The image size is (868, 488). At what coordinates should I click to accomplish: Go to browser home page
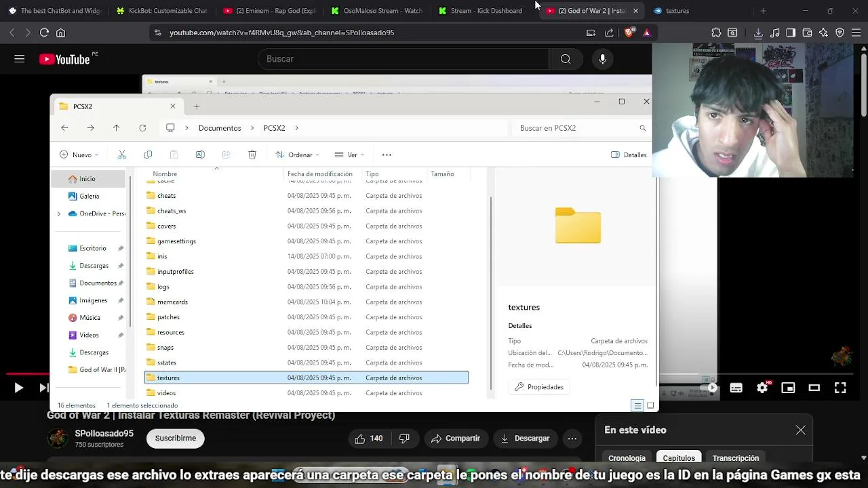60,33
